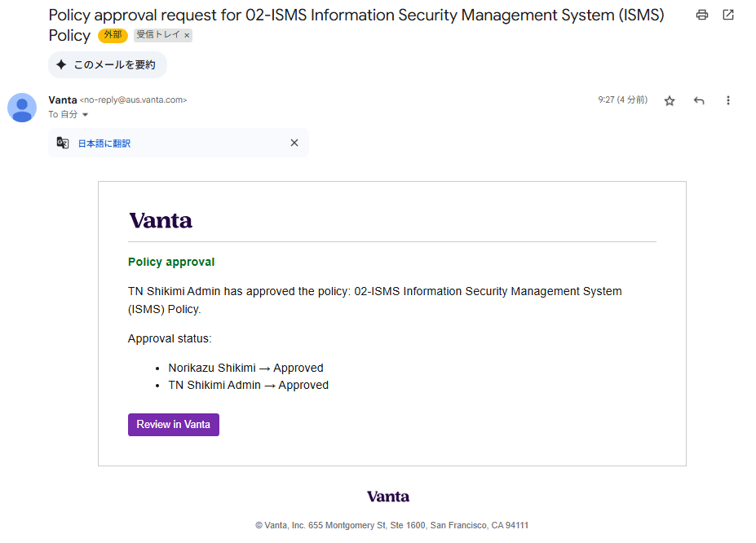
Task: Click the 日本語に翻訳 link
Action: (104, 143)
